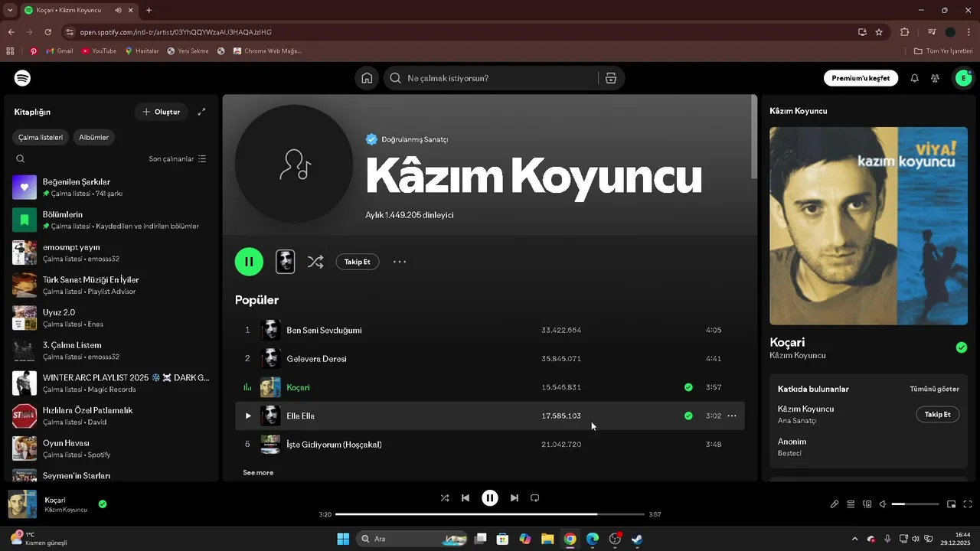This screenshot has height=551, width=980.
Task: Open Browse icon inside search bar
Action: [x=610, y=78]
